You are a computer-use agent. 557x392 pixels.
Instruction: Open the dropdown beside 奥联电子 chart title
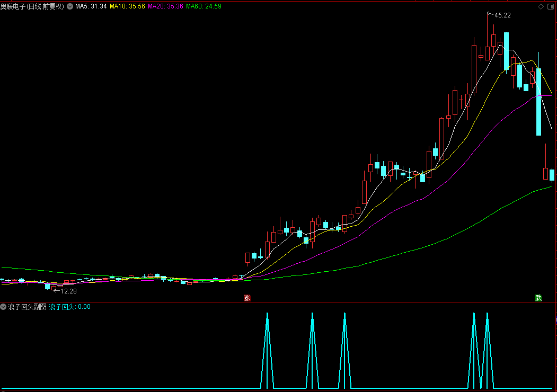point(70,6)
